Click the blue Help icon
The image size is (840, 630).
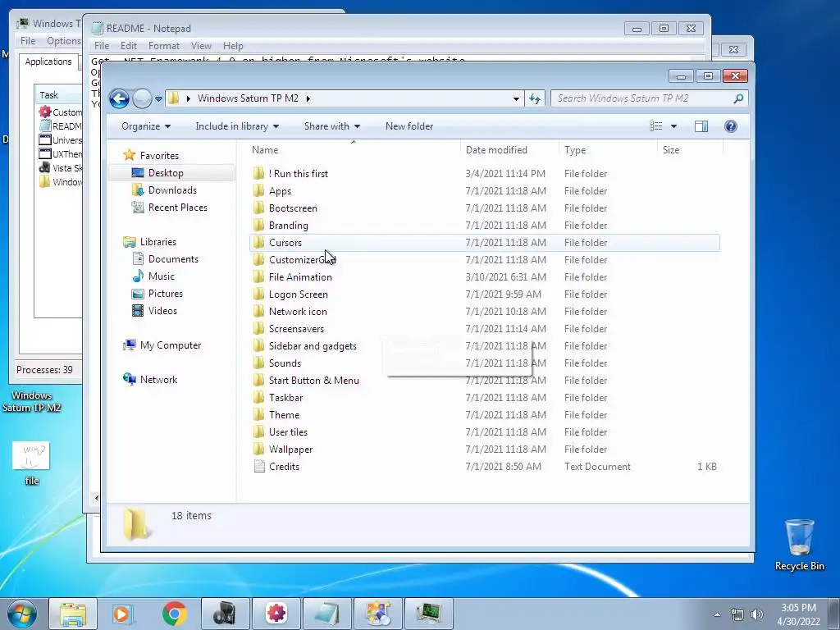(731, 126)
